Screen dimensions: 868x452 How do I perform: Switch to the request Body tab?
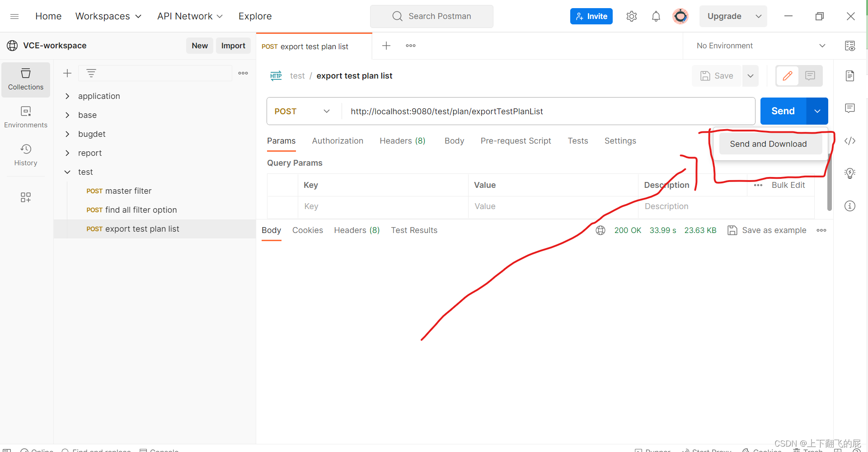[454, 141]
